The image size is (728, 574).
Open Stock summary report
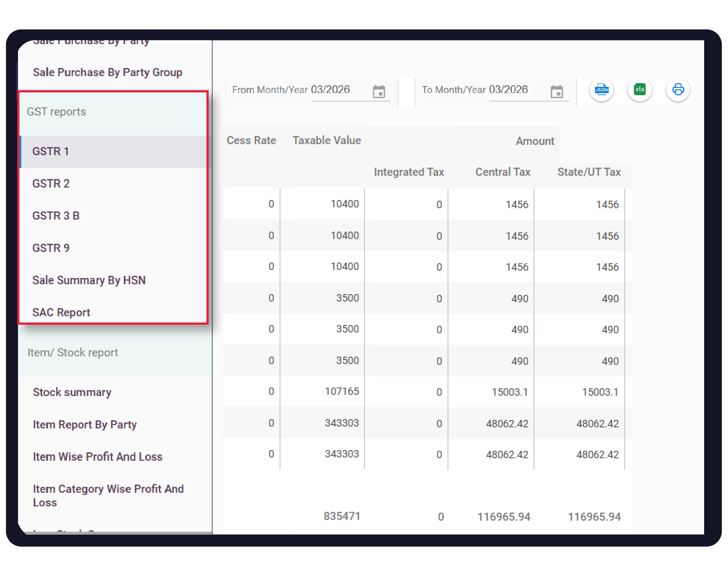click(72, 392)
